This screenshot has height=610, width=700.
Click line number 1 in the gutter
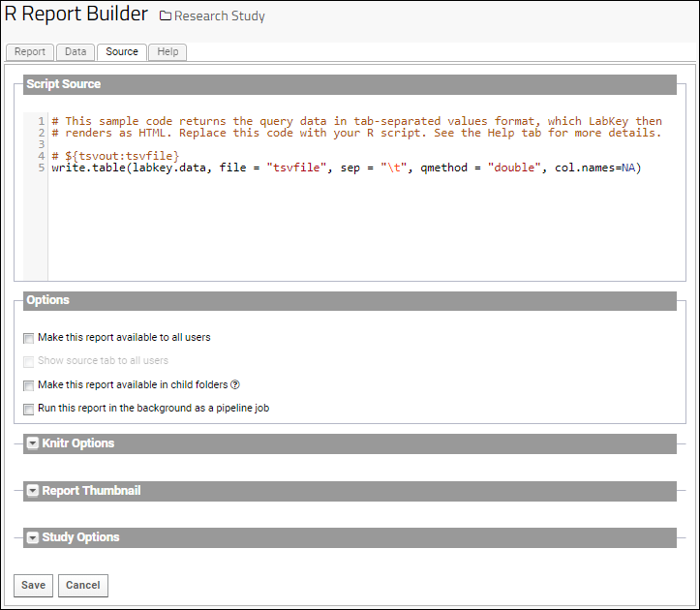(x=41, y=121)
